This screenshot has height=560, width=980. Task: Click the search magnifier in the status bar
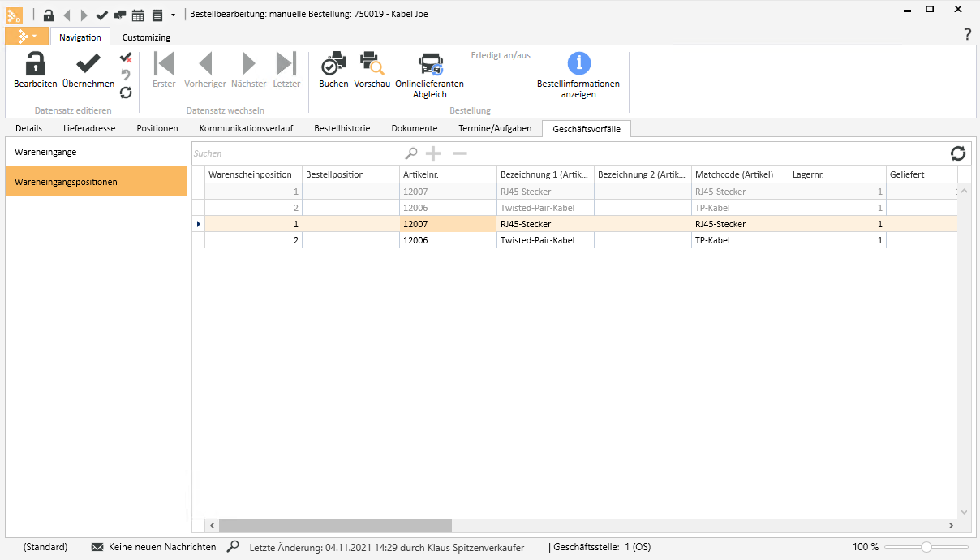pyautogui.click(x=233, y=547)
